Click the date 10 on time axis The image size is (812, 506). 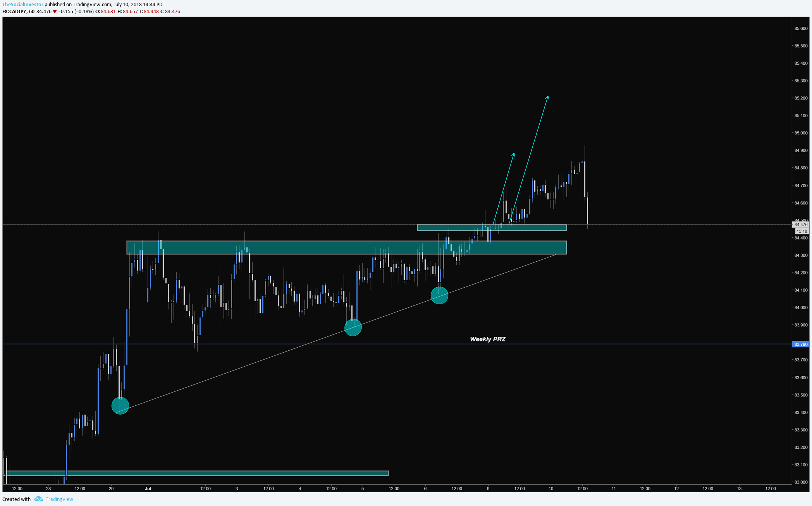[x=551, y=489]
